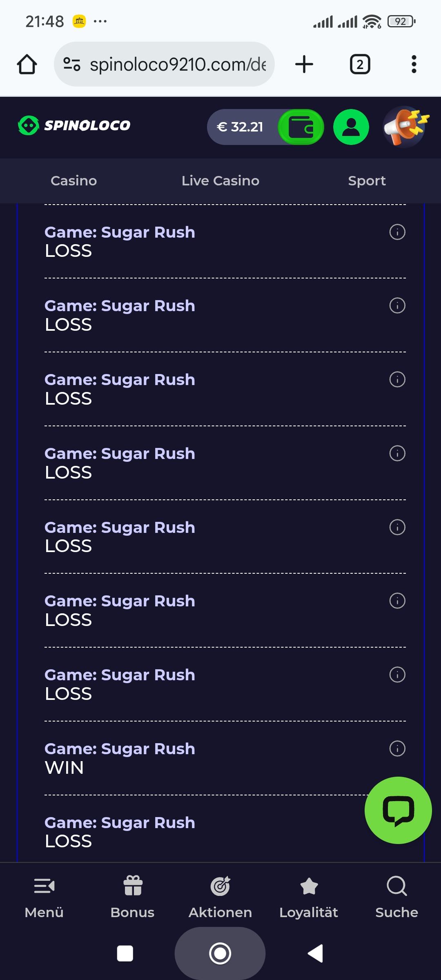Show info for the Sugar Rush WIN entry
This screenshot has height=980, width=441.
(397, 748)
